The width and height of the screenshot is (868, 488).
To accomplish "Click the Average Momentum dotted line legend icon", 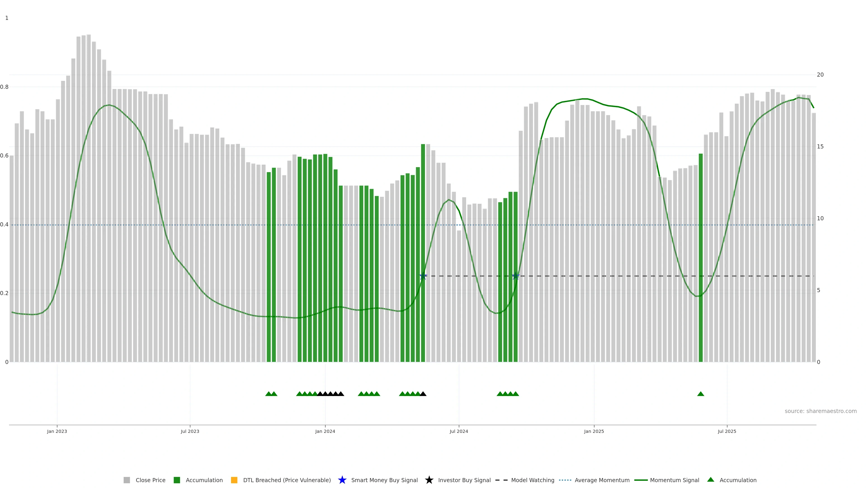I will (565, 480).
